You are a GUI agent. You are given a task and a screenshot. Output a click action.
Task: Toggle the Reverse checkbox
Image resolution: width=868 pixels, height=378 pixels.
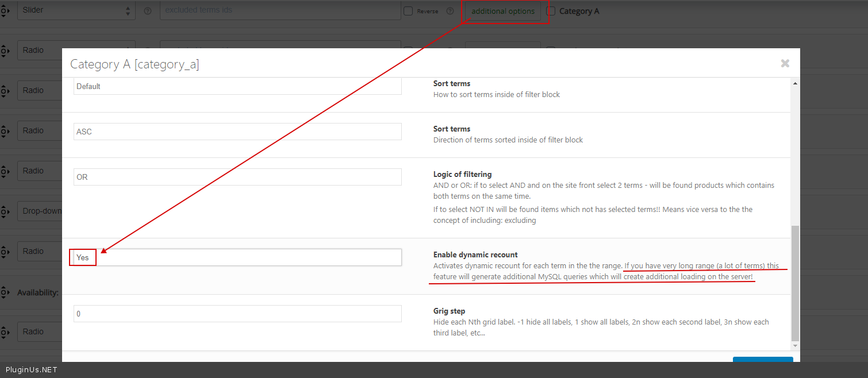408,11
